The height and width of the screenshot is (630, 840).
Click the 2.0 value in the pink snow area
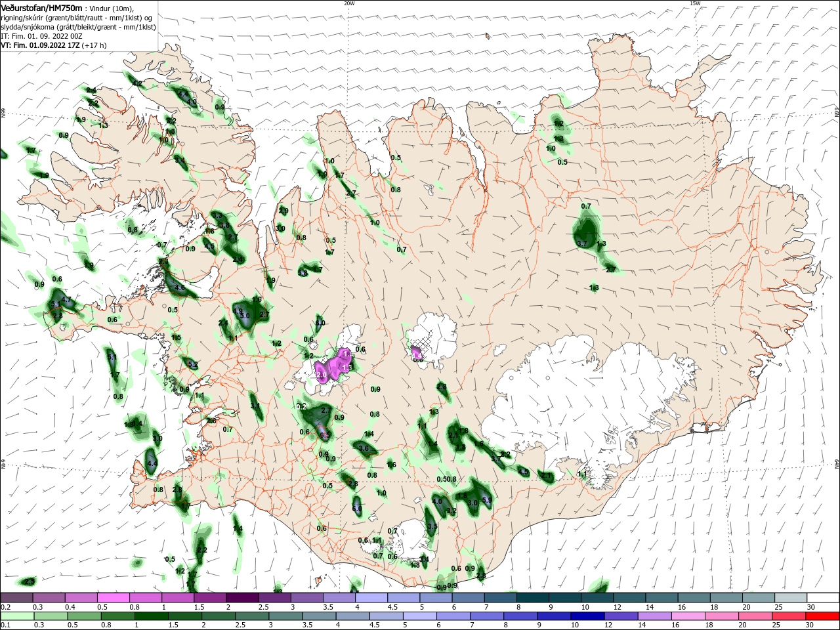tap(322, 375)
